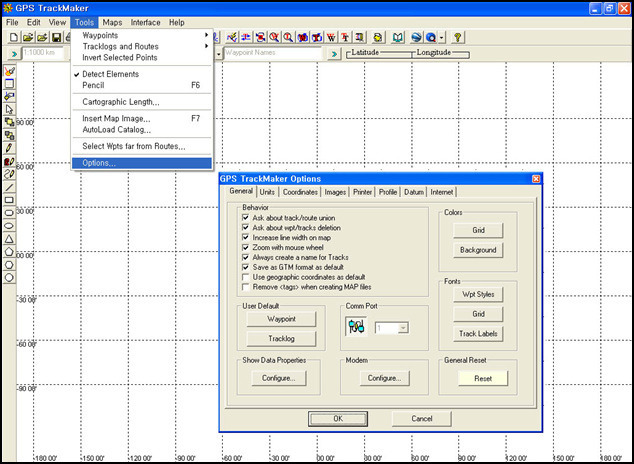Image resolution: width=634 pixels, height=464 pixels.
Task: Switch to the Coordinates tab
Action: point(300,192)
